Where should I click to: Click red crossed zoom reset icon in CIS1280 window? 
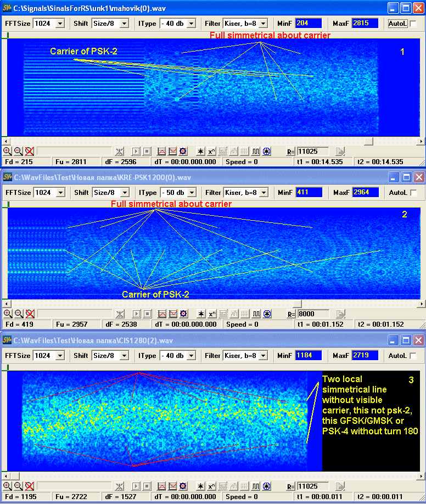(30, 486)
